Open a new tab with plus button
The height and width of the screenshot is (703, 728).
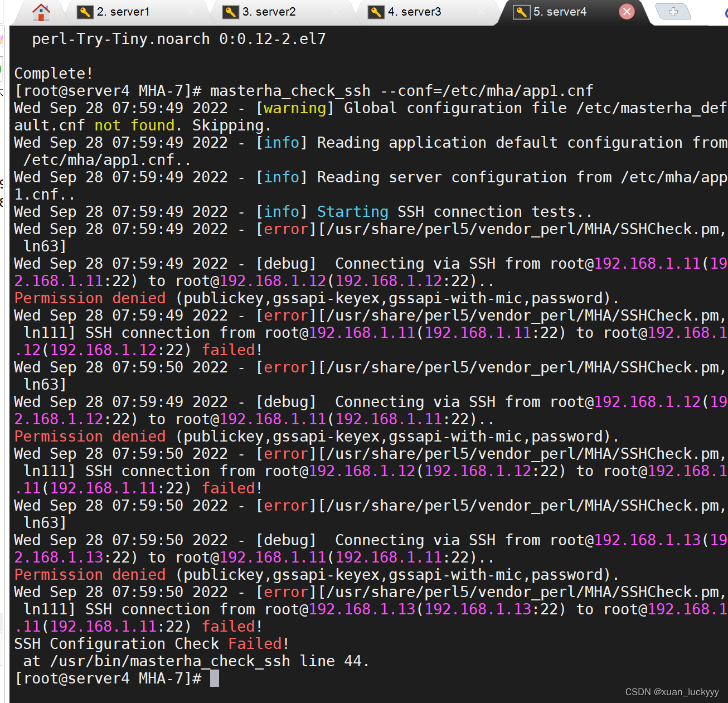[x=673, y=11]
